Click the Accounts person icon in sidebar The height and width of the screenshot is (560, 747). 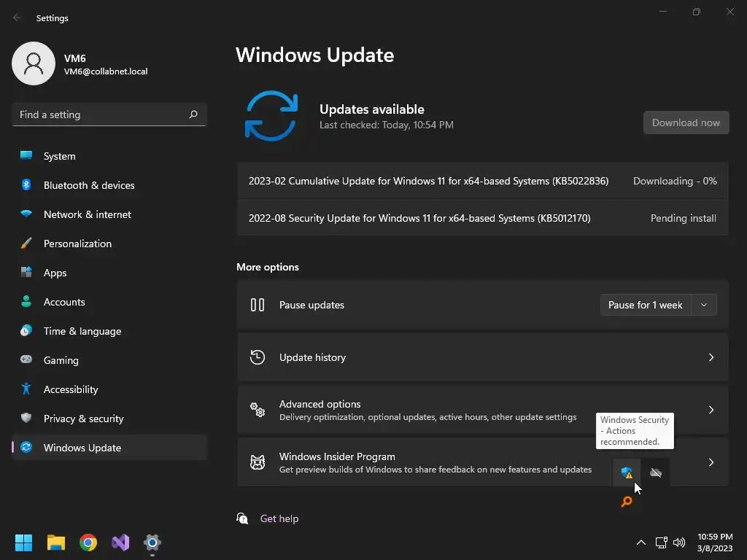[x=26, y=301]
